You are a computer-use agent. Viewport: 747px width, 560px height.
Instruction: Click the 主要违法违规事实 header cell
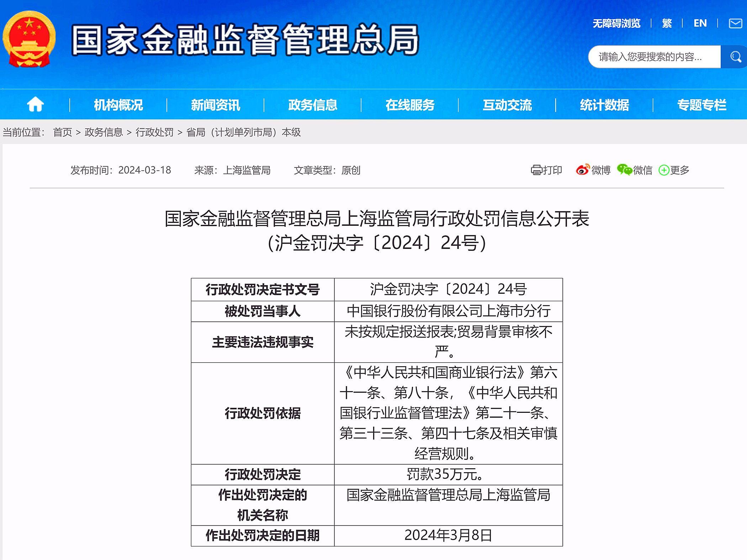263,342
